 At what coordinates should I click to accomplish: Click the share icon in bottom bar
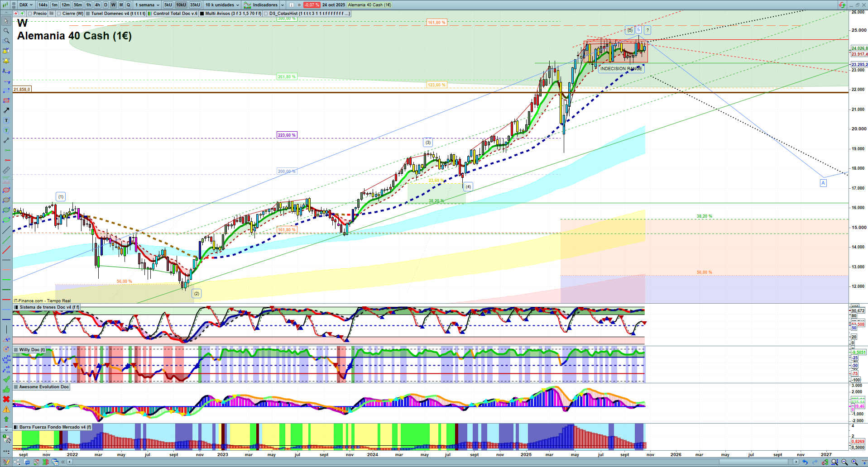(18, 462)
